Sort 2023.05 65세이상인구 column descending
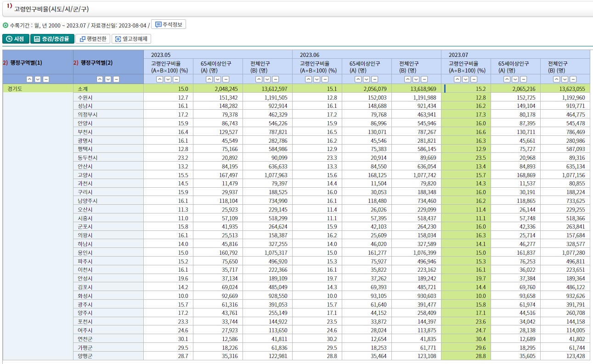 tap(218, 79)
